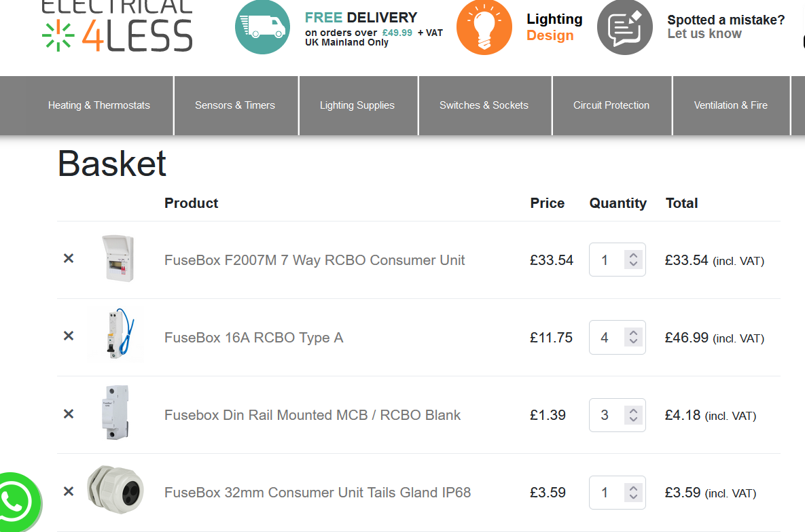The width and height of the screenshot is (805, 532).
Task: Click the Spotted a mistake note icon
Action: pos(625,27)
